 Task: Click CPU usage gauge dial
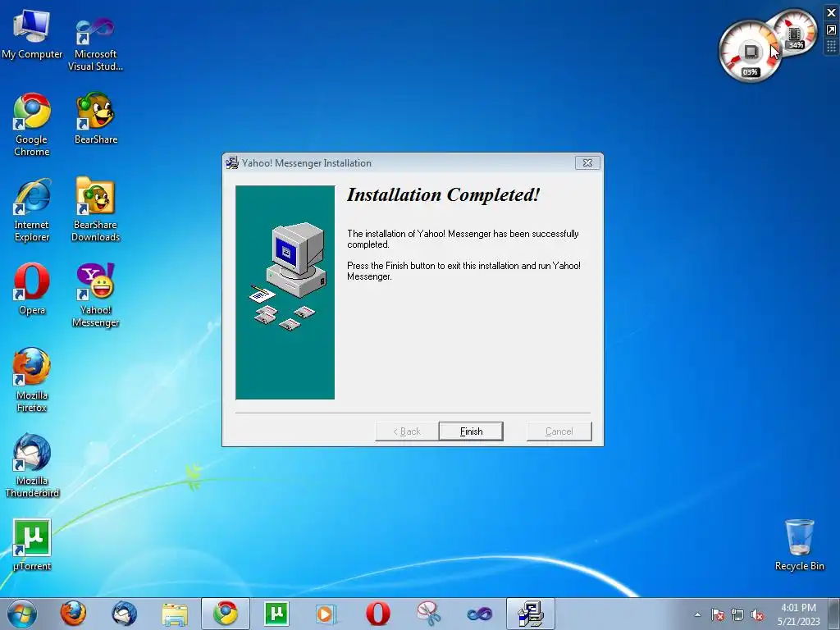click(750, 52)
